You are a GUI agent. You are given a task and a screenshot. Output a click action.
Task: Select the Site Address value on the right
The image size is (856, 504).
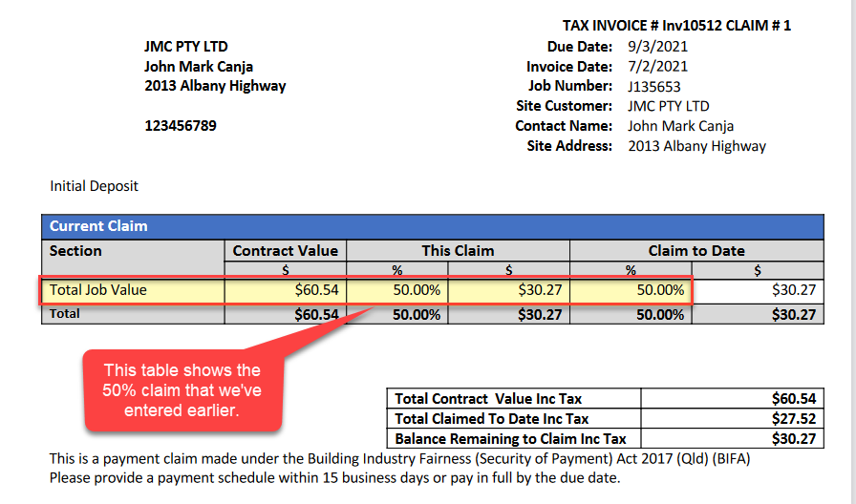point(696,146)
